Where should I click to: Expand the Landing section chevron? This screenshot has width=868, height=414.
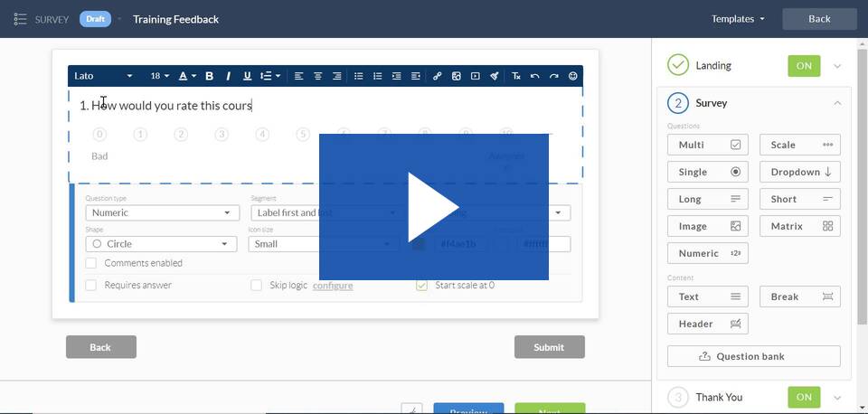(837, 66)
